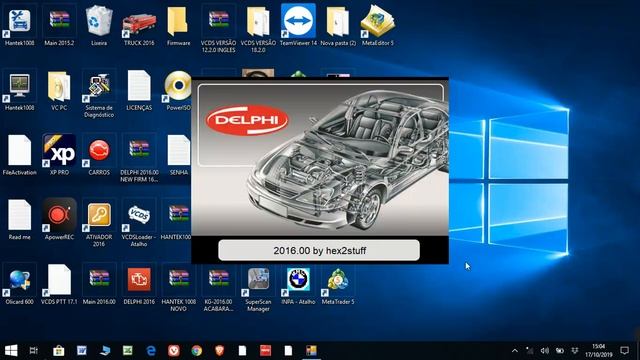Select HANTEK 1008 NOVO archive

pos(178,289)
